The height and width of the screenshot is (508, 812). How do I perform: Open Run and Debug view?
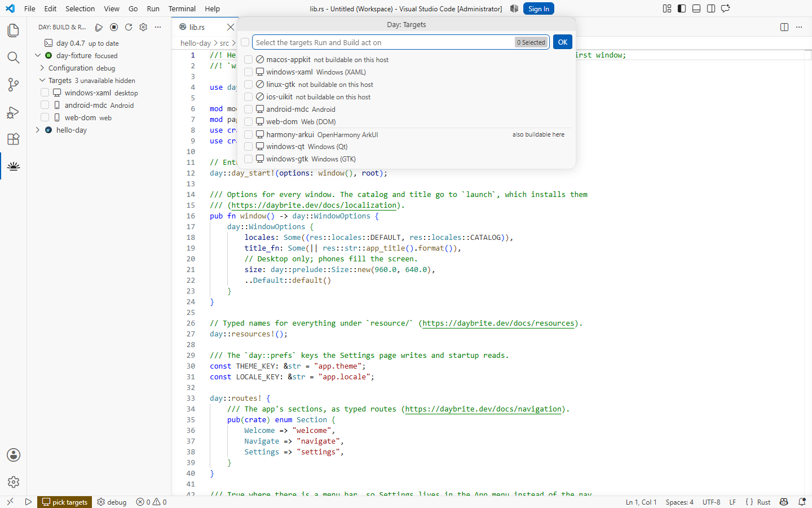point(14,112)
